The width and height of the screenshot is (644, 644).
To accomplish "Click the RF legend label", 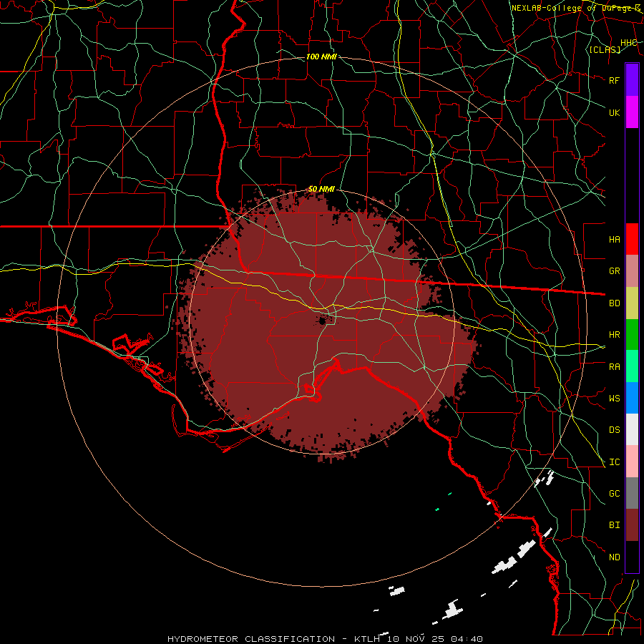I will [615, 80].
